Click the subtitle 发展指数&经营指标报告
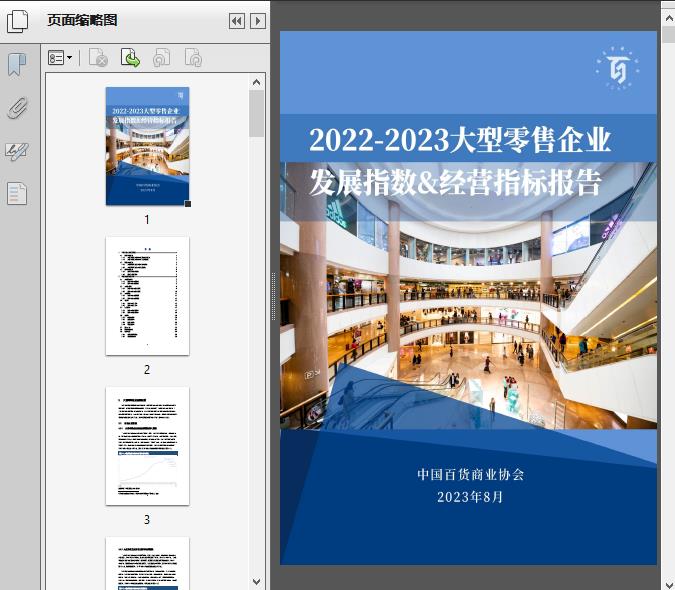This screenshot has height=590, width=675. click(455, 183)
